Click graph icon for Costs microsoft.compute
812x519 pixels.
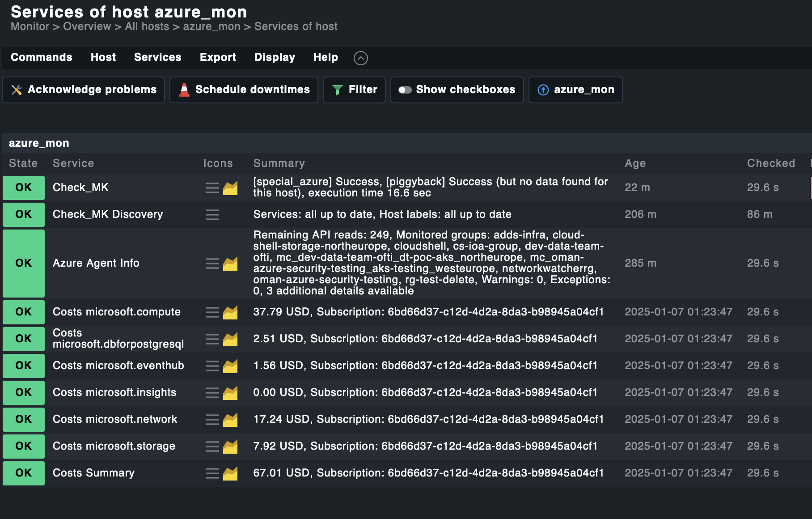(230, 312)
